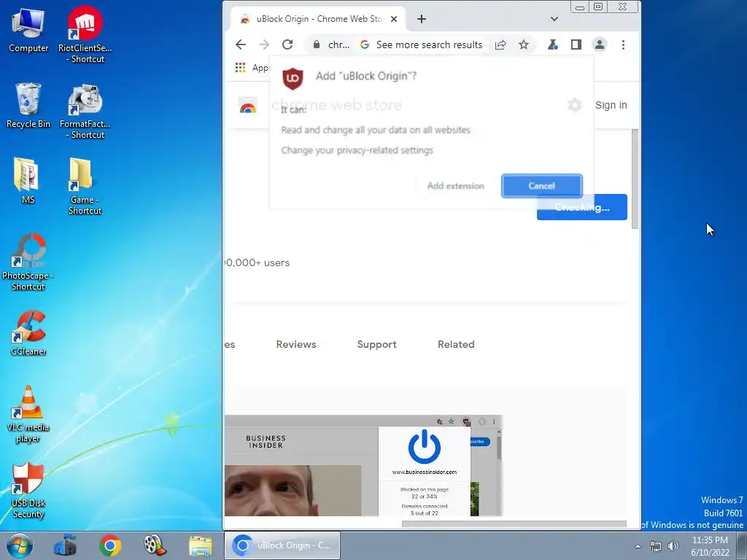
Task: Expand the tab search dropdown arrow
Action: point(554,19)
